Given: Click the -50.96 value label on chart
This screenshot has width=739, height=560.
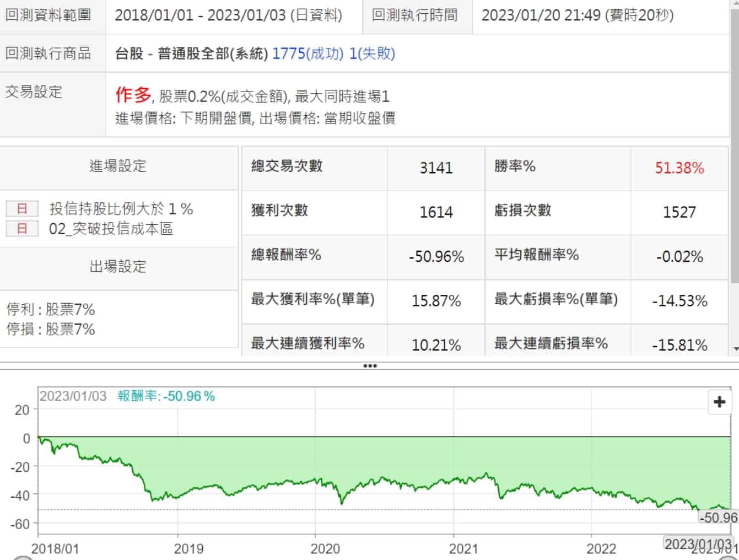Looking at the screenshot, I should pyautogui.click(x=718, y=518).
